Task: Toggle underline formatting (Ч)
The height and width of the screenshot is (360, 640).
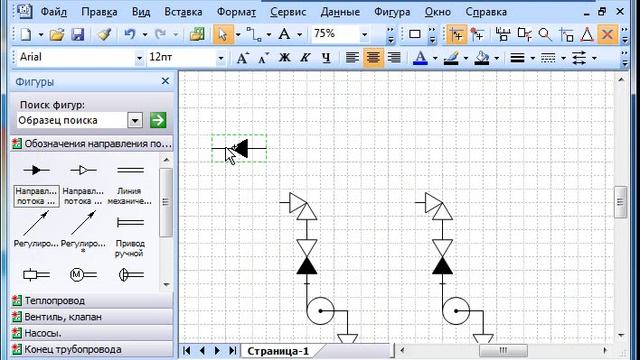Action: tap(326, 58)
